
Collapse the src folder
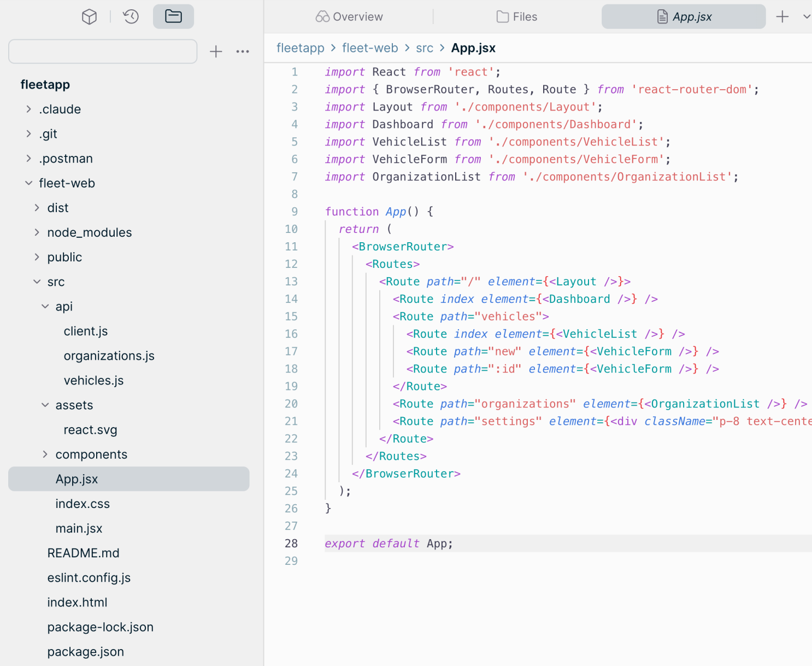(37, 282)
